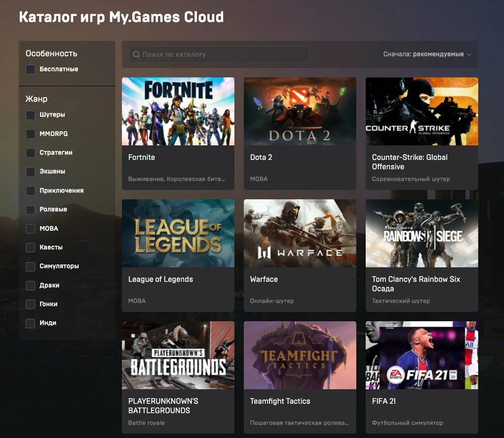Click MOBA text under League of Legends
Viewport: 504px width, 438px height.
(x=137, y=301)
